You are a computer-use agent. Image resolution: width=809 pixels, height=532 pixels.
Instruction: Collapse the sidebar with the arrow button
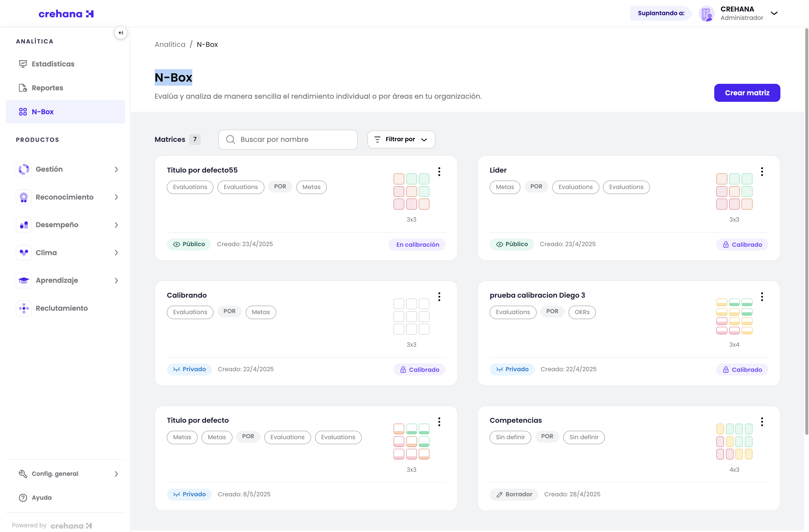tap(121, 33)
